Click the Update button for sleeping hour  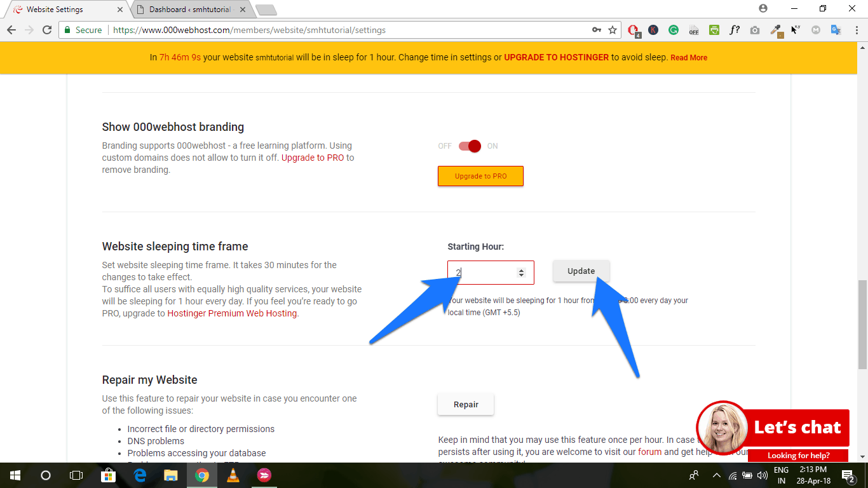[x=581, y=271]
